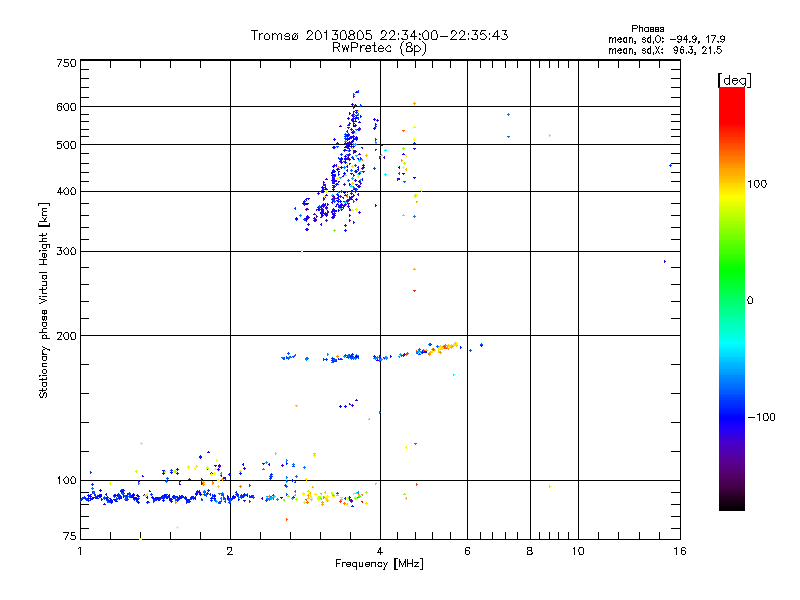Click the 'Stationary phase Virtual Height [km]' axis label

(x=44, y=300)
